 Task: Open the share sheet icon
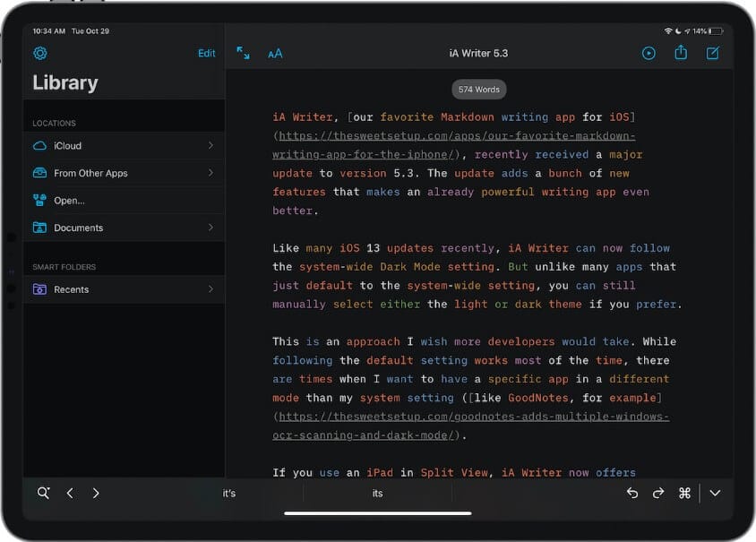click(680, 52)
